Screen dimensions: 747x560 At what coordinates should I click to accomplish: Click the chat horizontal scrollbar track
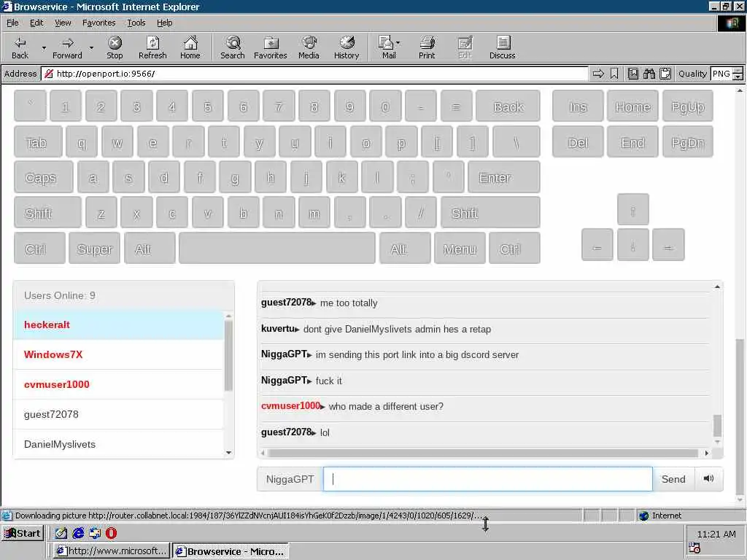[x=483, y=453]
